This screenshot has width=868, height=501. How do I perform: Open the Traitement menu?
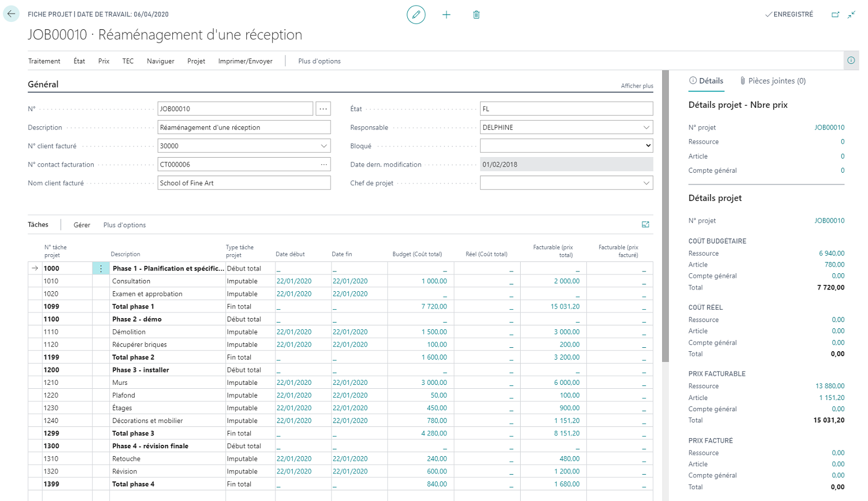point(44,61)
